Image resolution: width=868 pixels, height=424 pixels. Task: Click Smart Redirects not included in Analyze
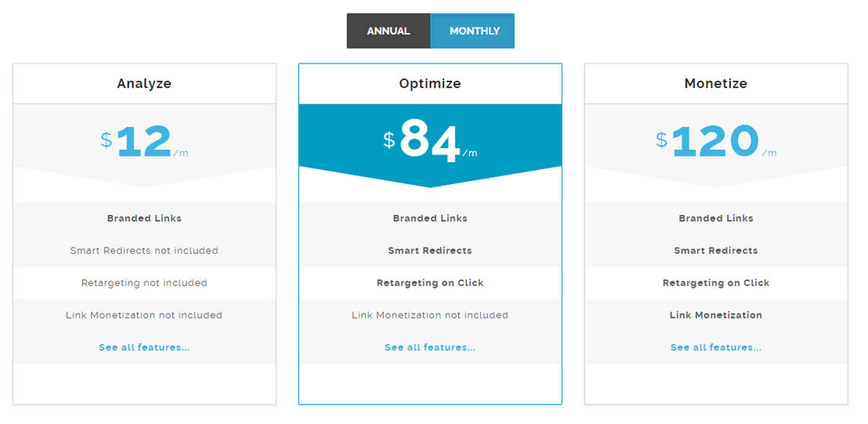144,251
